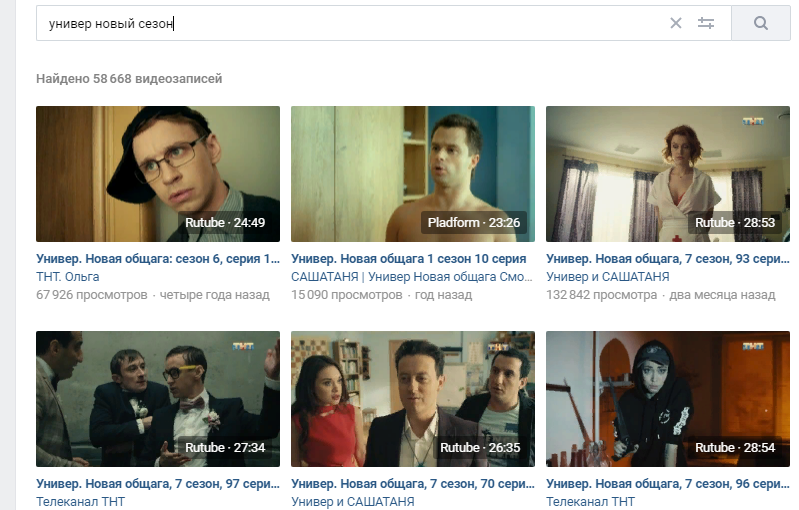Open title 'Универ. Новая общага, 7 сезон, 97 сери...'
This screenshot has width=799, height=510.
click(x=158, y=484)
